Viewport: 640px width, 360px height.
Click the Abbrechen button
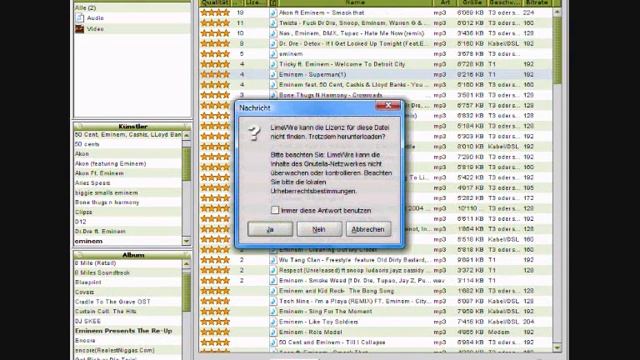[x=368, y=229]
